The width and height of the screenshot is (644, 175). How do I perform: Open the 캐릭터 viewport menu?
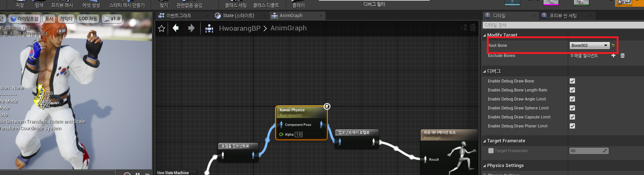(66, 19)
